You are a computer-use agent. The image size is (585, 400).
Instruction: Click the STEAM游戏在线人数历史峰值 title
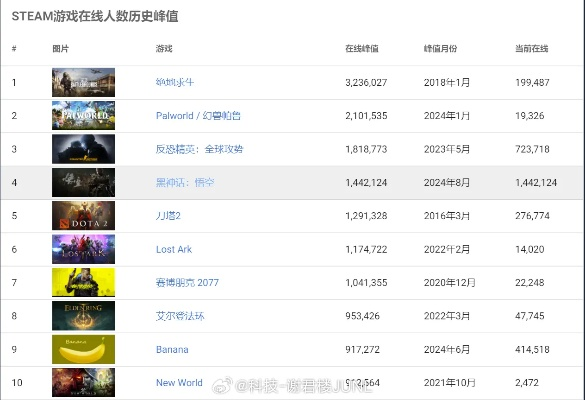tap(95, 16)
